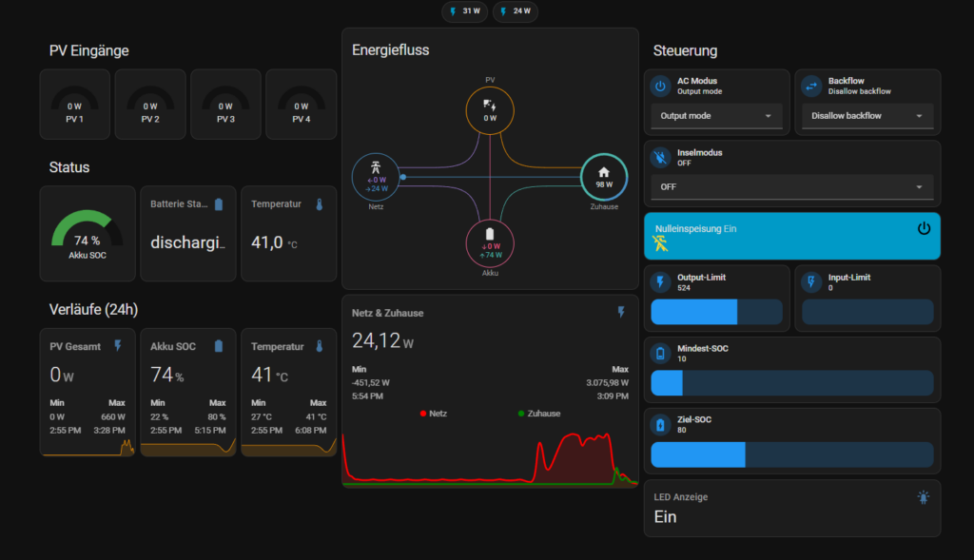Adjust the Ziel-SOC slider

click(791, 454)
